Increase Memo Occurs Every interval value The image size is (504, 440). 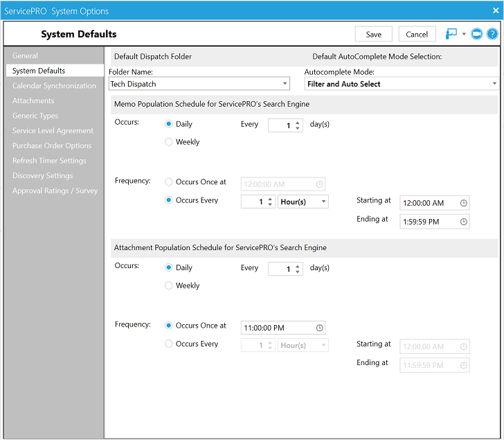tap(270, 199)
